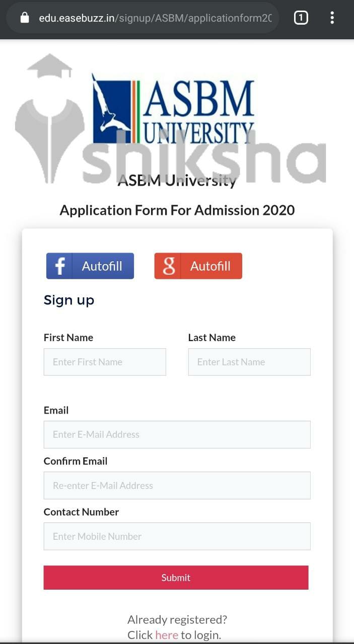The height and width of the screenshot is (644, 354).
Task: Select the Last Name field
Action: (x=249, y=362)
